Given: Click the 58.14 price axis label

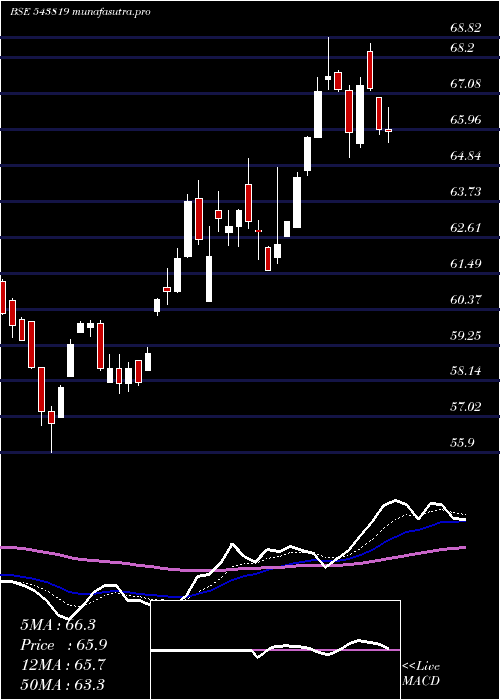Looking at the screenshot, I should click(x=466, y=371).
